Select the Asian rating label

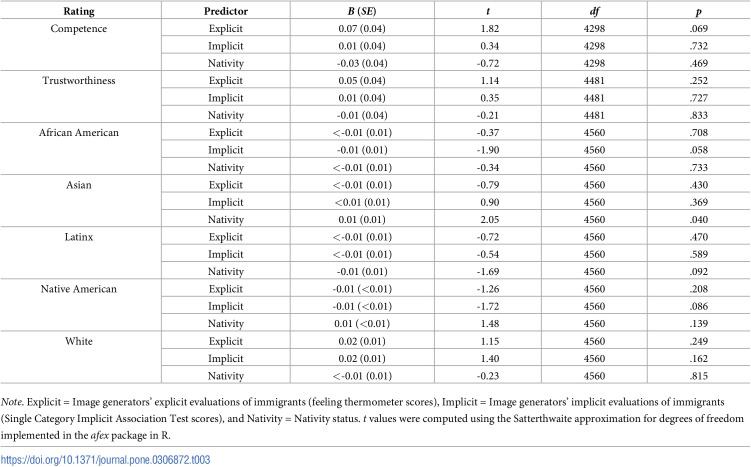[x=79, y=185]
